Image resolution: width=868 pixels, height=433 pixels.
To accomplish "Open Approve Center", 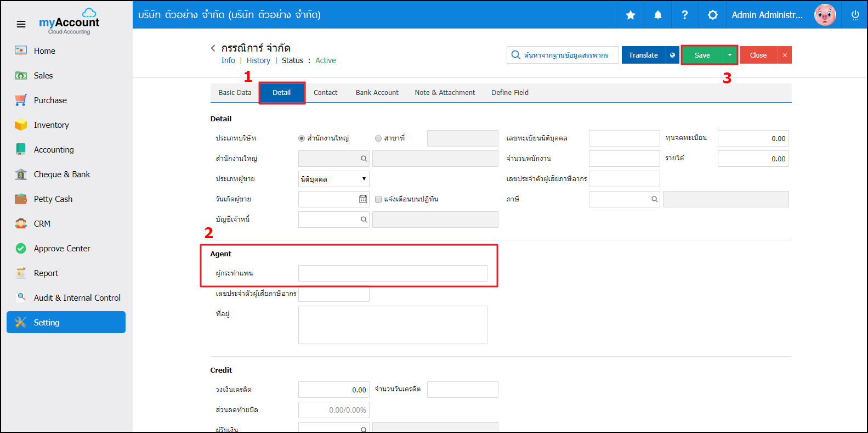I will pos(61,248).
